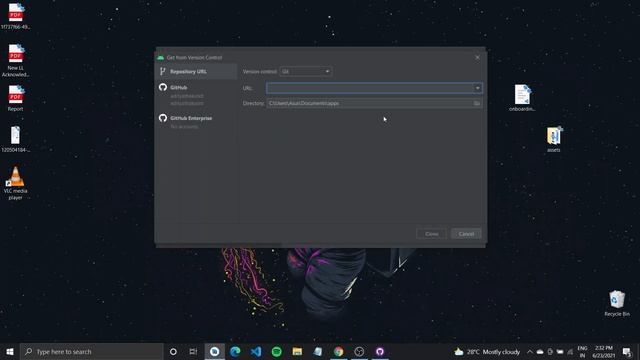The image size is (640, 360).
Task: Open File Explorer from the taskbar
Action: pos(297,351)
